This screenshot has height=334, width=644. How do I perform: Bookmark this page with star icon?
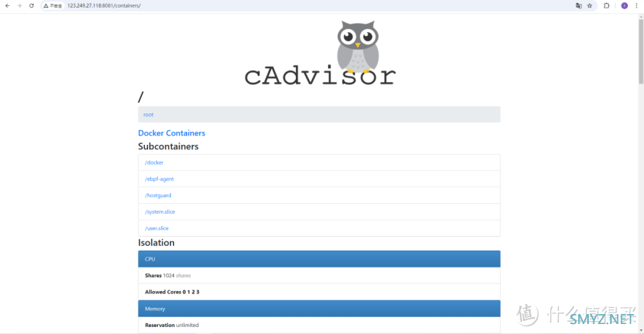590,5
